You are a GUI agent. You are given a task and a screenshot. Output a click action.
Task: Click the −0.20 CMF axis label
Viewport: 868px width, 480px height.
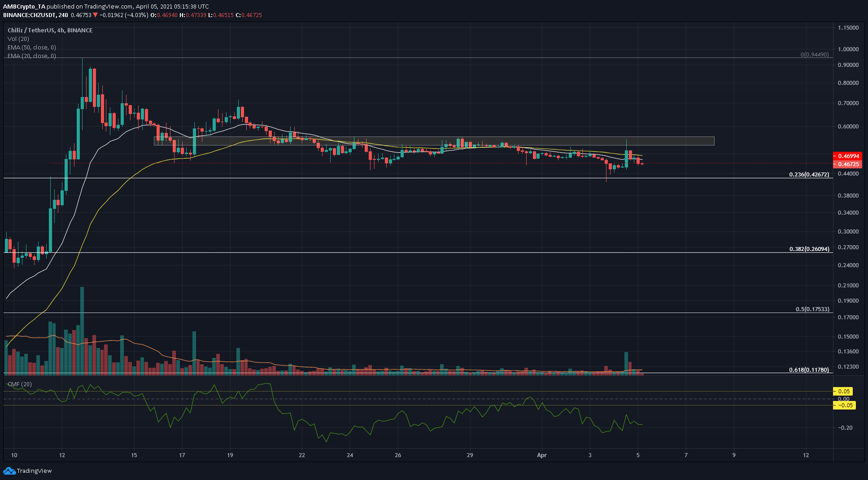click(x=845, y=427)
